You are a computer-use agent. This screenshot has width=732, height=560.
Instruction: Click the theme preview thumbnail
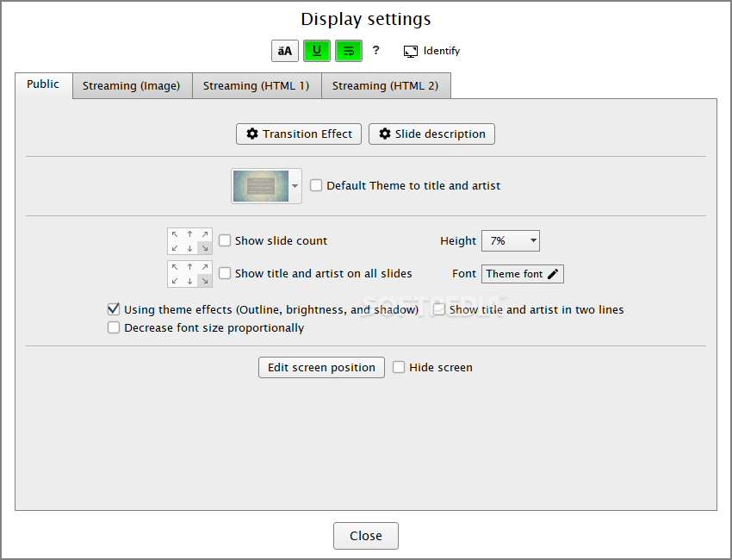[x=261, y=186]
